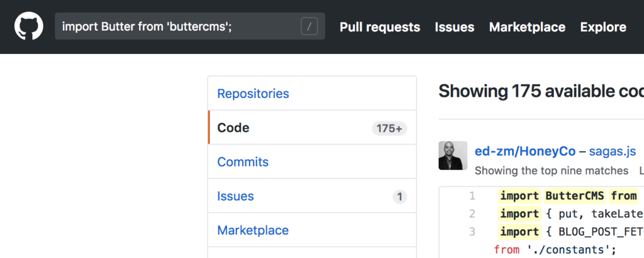Screen dimensions: 644x258
Task: Select Marketplace in the sidebar filter
Action: click(313, 230)
